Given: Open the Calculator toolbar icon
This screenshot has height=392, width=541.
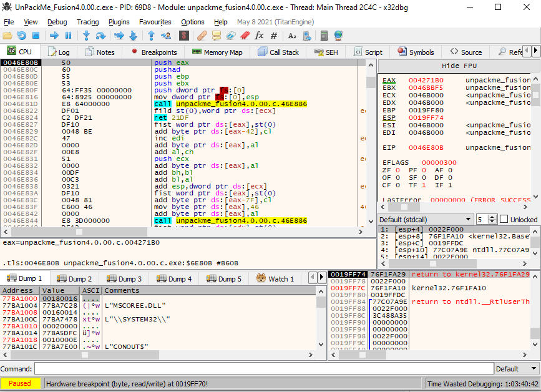Looking at the screenshot, I should (324, 36).
